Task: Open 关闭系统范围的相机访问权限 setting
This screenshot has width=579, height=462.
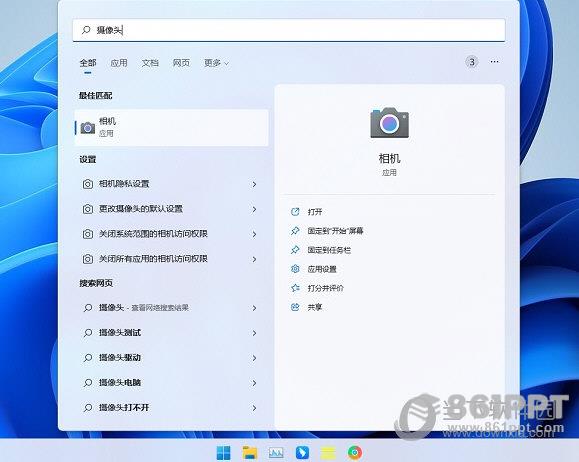Action: (170, 234)
